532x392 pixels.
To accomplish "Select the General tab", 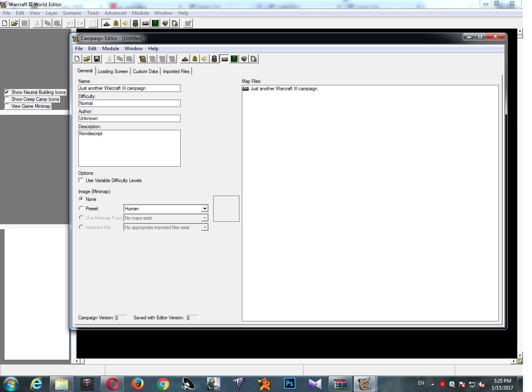I will (x=85, y=71).
